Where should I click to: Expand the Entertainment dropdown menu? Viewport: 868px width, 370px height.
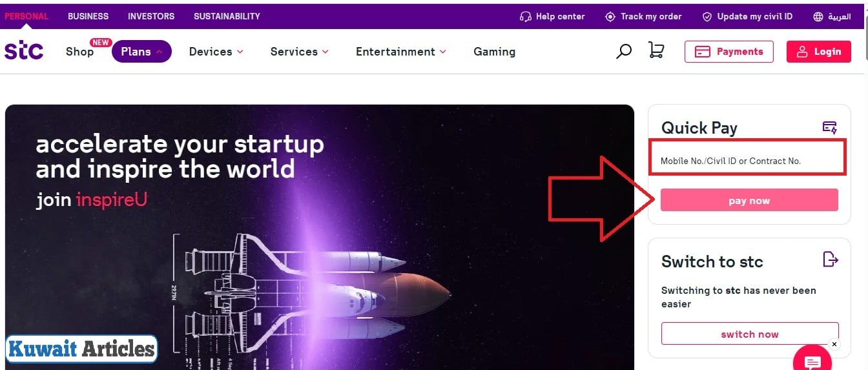click(x=400, y=52)
